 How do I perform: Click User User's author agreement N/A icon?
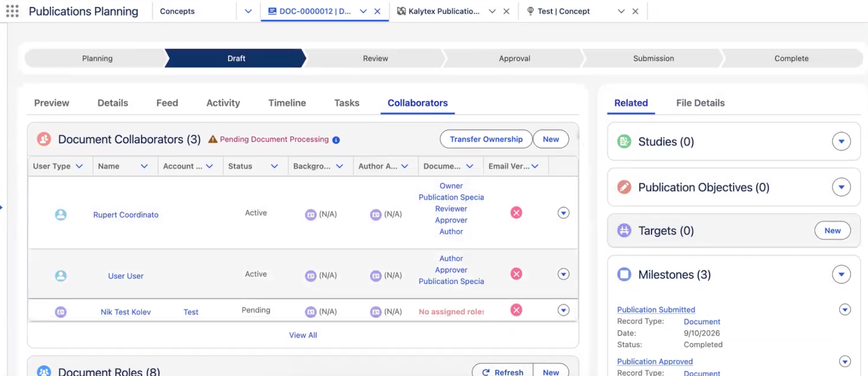pyautogui.click(x=376, y=276)
